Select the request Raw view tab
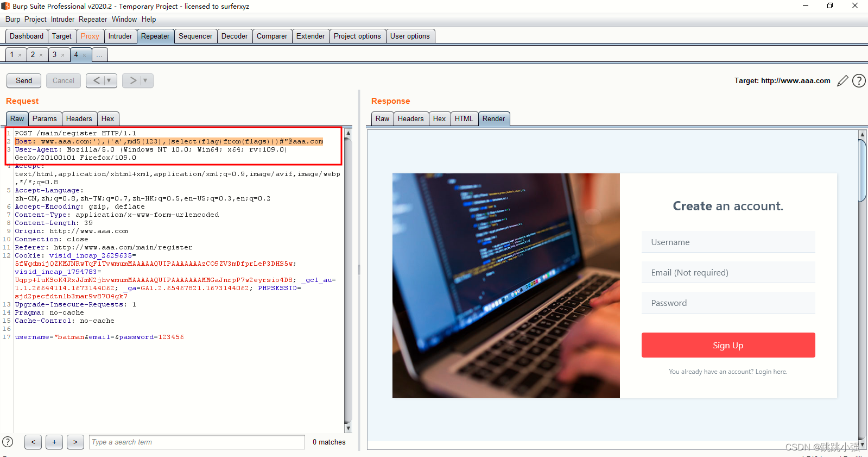 [x=17, y=118]
